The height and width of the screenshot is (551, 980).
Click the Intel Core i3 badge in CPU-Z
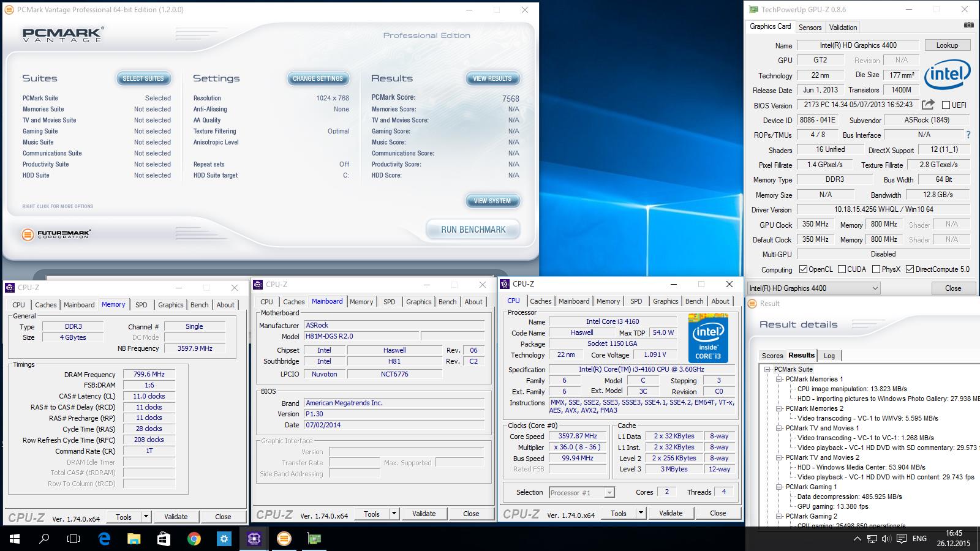point(707,338)
